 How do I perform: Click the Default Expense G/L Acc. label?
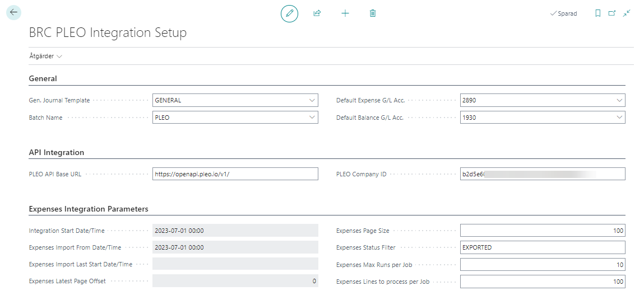tap(371, 100)
